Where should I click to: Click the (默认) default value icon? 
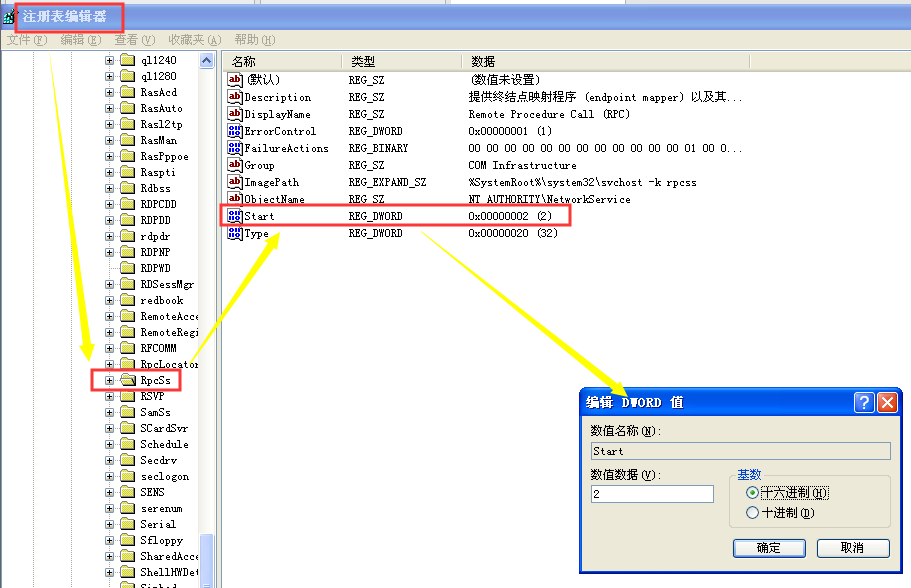235,80
